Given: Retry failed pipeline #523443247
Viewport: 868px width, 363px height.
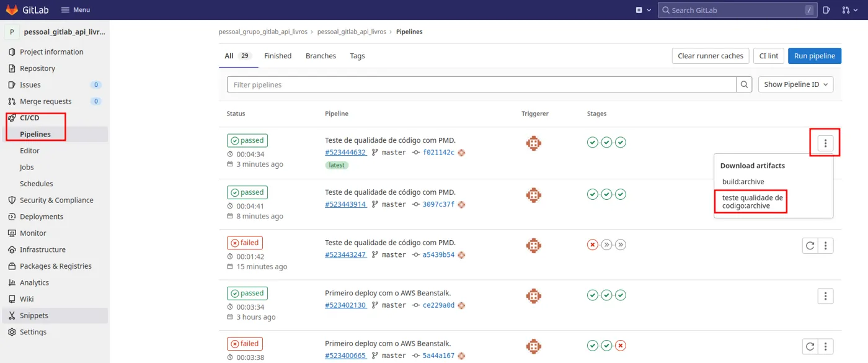Looking at the screenshot, I should (x=810, y=246).
